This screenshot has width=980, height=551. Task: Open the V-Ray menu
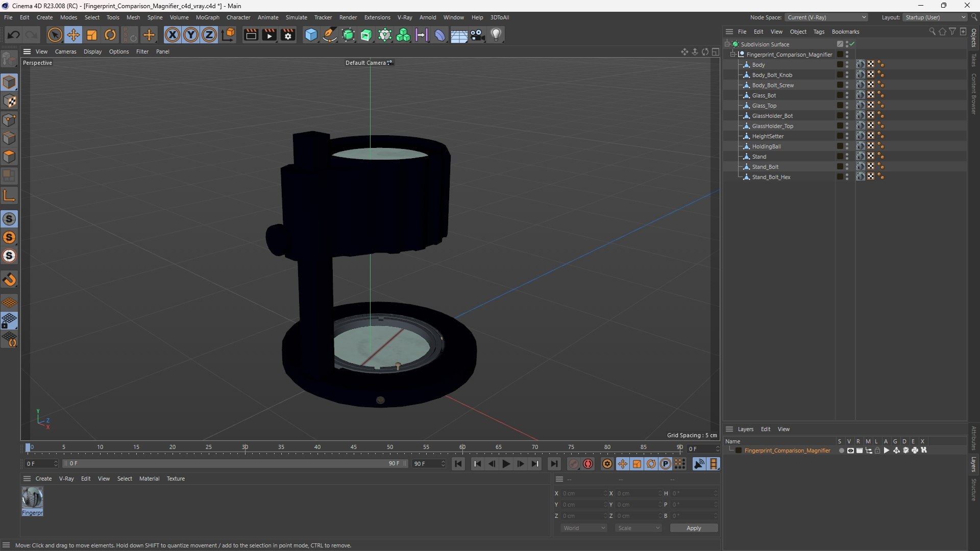coord(404,17)
